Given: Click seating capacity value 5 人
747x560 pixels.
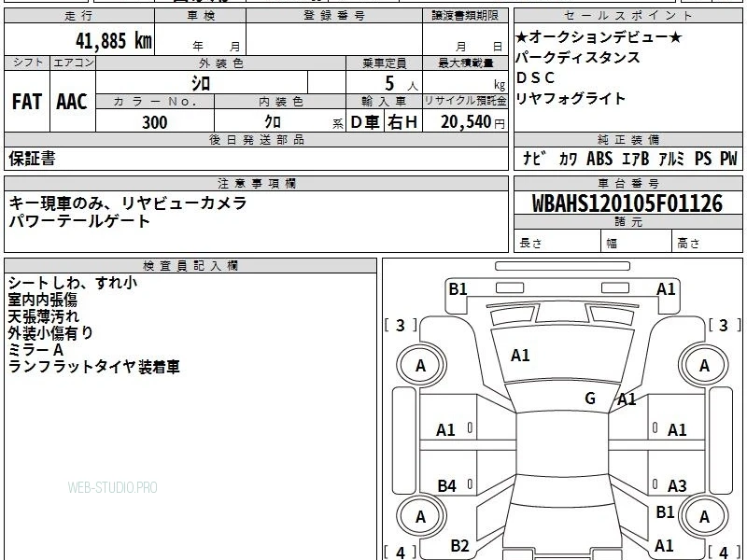Looking at the screenshot, I should [x=401, y=84].
